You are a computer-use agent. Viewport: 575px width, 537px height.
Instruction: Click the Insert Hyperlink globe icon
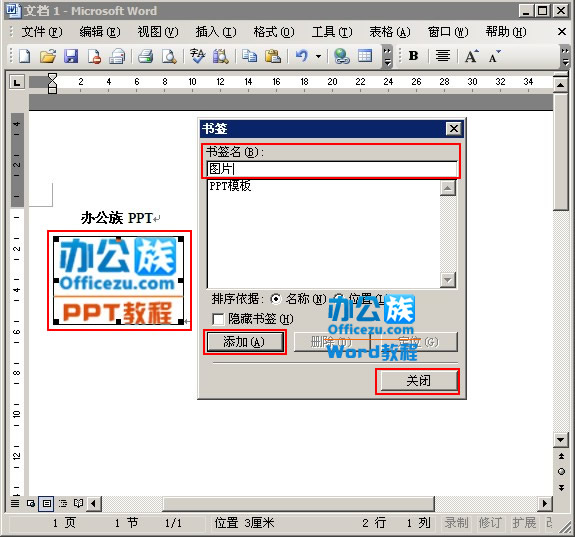click(341, 56)
